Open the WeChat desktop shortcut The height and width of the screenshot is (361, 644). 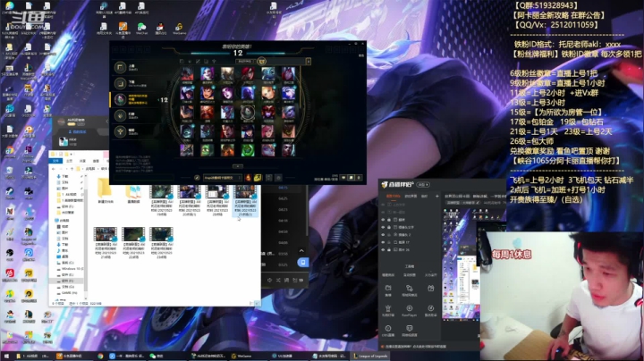tap(141, 28)
